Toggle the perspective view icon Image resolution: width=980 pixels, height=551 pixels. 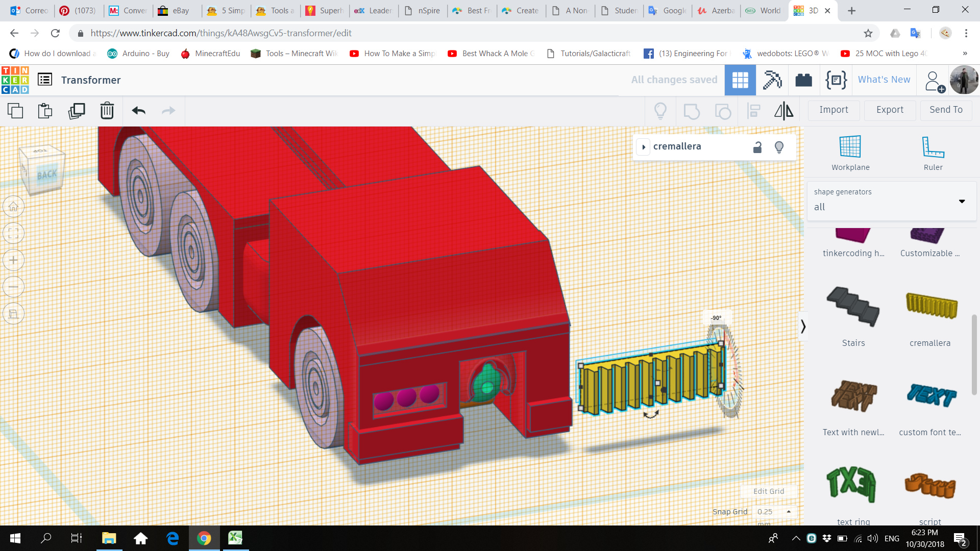point(13,314)
